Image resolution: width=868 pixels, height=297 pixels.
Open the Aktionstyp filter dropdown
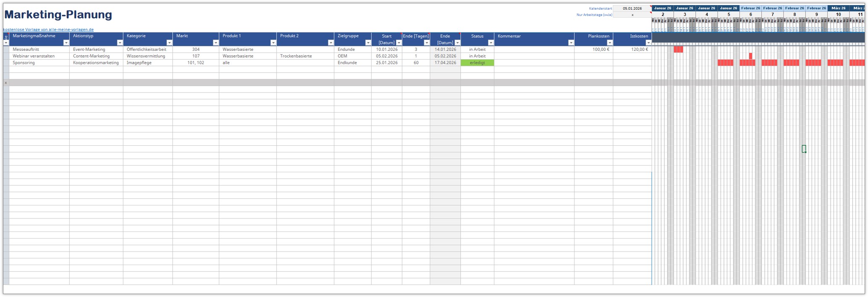tap(120, 43)
